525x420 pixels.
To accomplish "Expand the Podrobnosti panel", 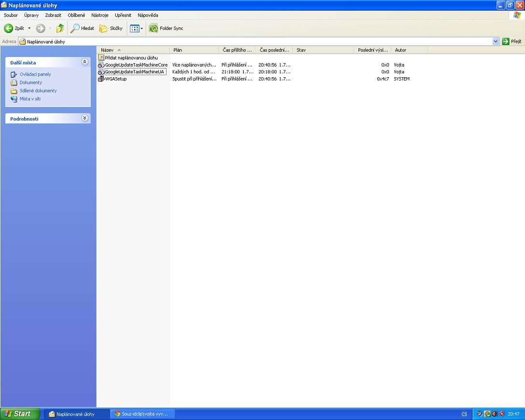I will coord(85,118).
